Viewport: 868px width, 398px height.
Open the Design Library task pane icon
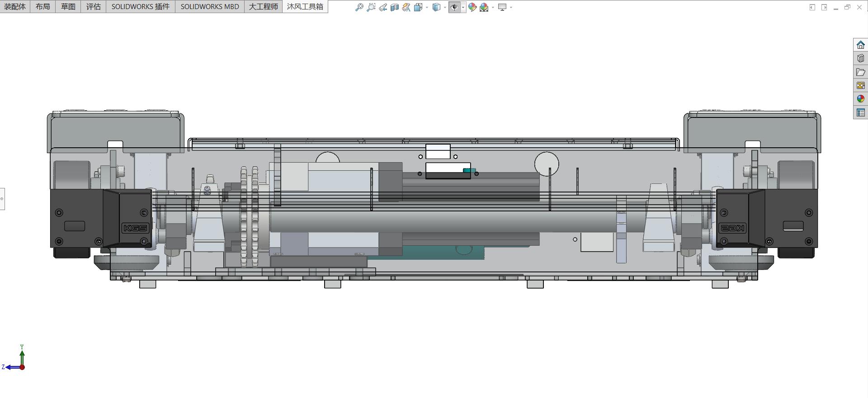coord(861,58)
